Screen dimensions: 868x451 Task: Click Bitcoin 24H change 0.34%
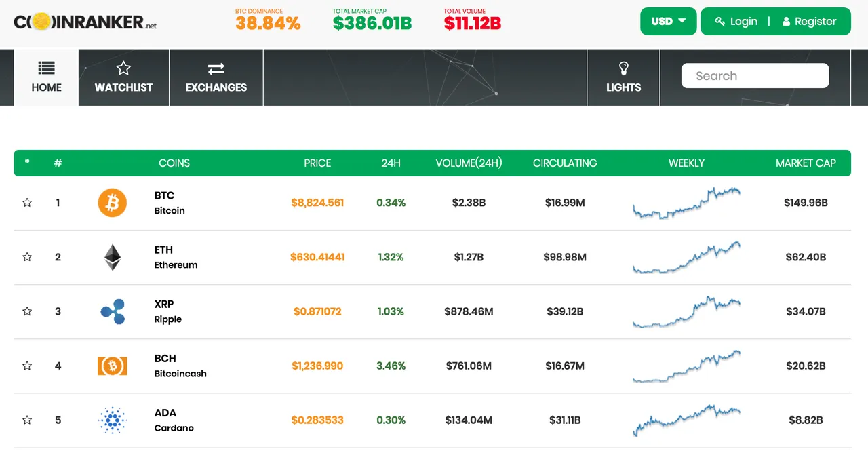(391, 203)
